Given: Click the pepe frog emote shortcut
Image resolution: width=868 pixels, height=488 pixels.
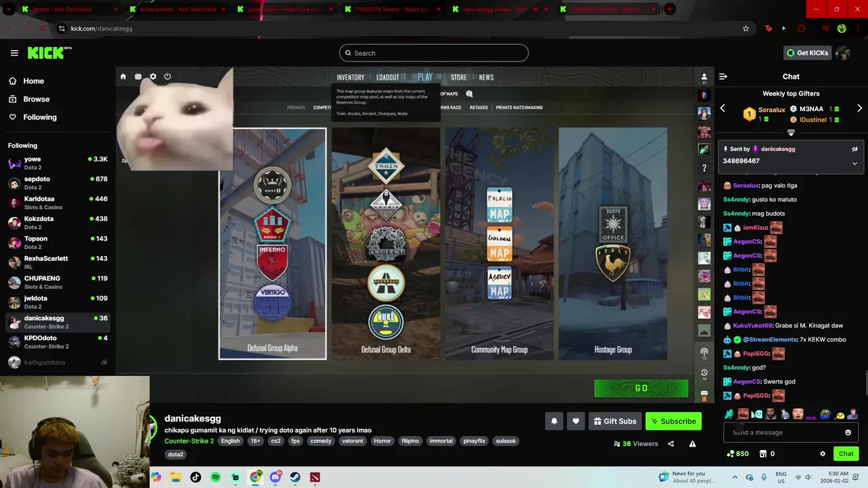Looking at the screenshot, I should (x=825, y=414).
